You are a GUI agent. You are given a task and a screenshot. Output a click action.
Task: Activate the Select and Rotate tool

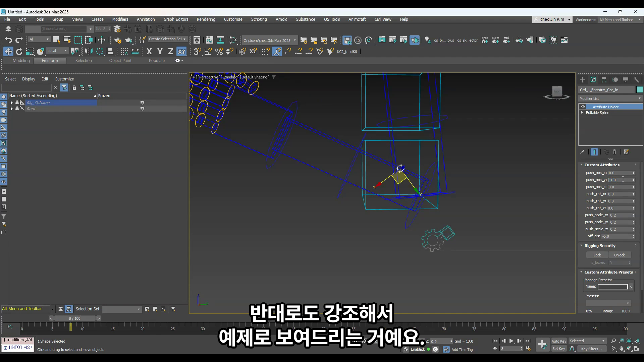coord(19,52)
